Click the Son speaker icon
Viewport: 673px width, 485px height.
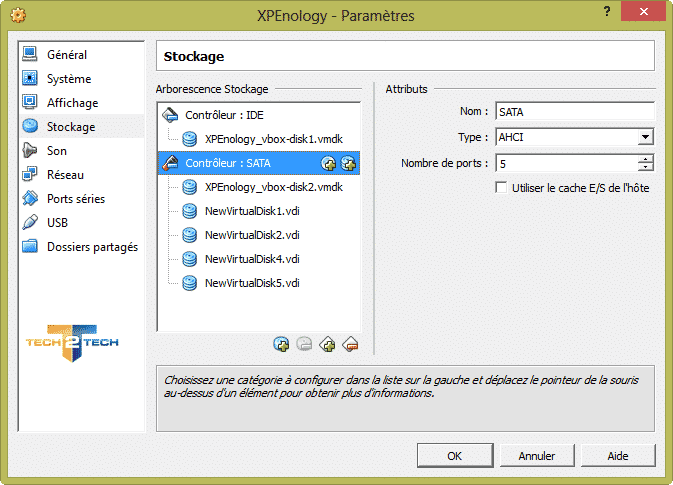pos(30,150)
